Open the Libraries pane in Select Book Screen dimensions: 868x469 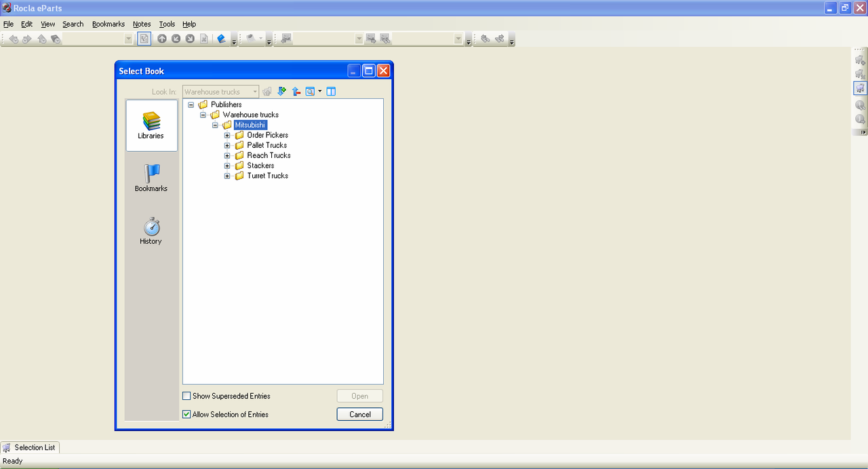[x=151, y=125]
